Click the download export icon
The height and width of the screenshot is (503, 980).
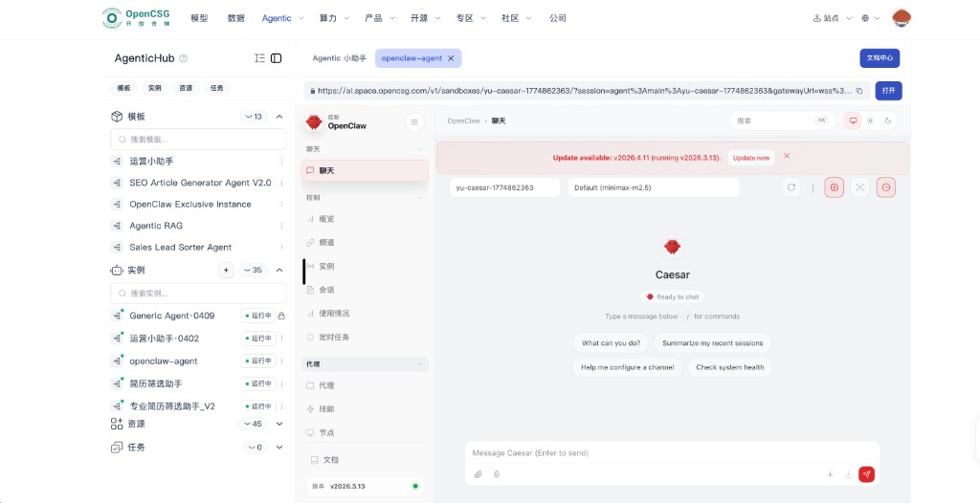click(848, 474)
